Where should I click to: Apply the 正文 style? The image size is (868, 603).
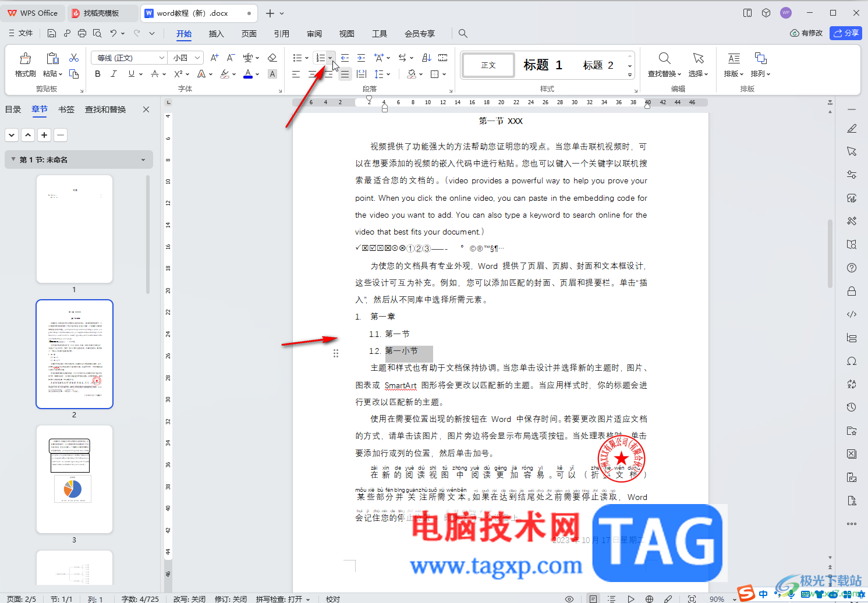[x=488, y=65]
